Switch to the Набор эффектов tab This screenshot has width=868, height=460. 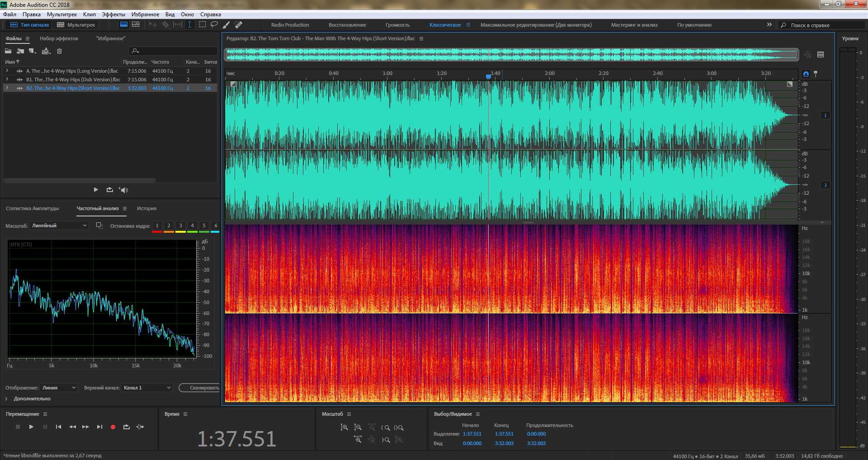59,38
